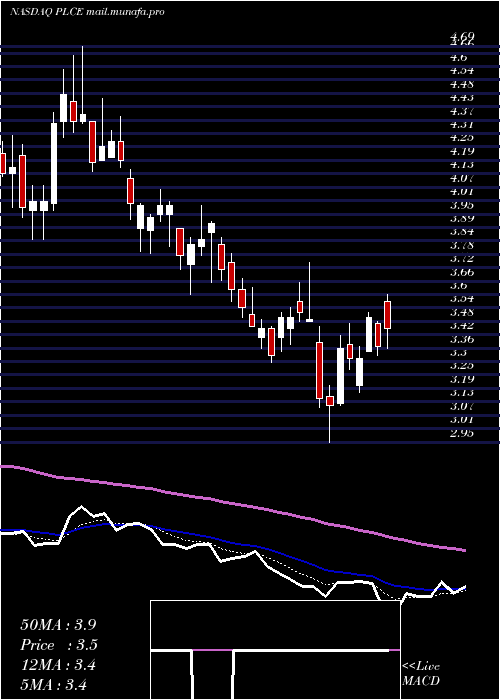Click the NASDAQ PLCE mail.munafa.pro chart title

[87, 12]
